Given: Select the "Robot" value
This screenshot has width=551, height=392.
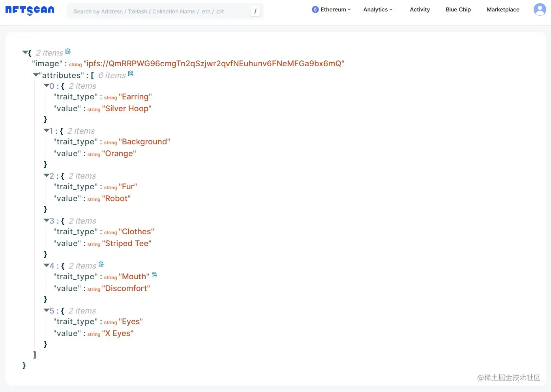Looking at the screenshot, I should click(x=116, y=198).
